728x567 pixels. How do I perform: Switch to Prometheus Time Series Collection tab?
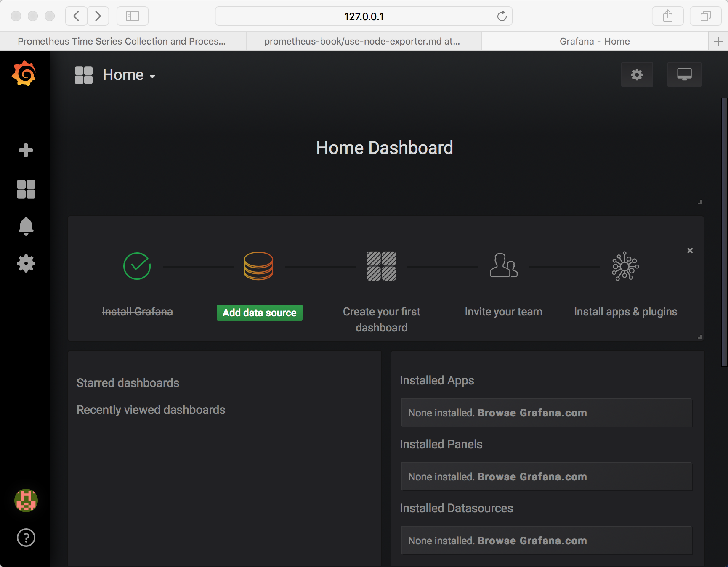(x=123, y=41)
